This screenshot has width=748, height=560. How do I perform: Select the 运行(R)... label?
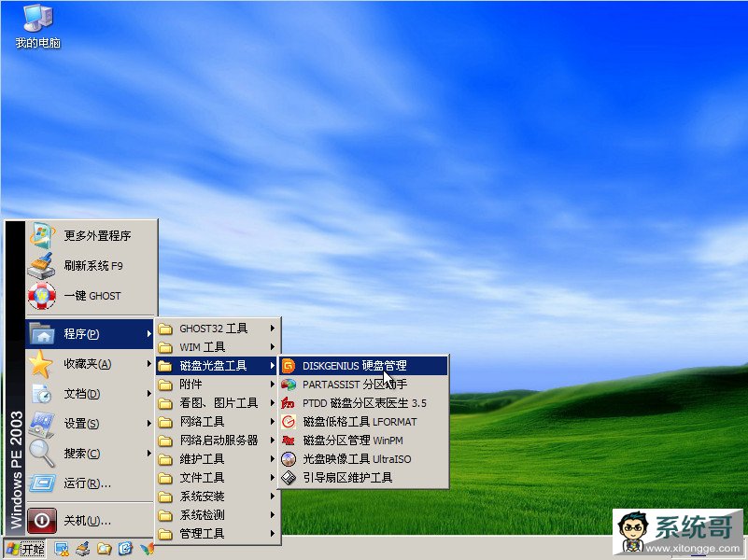pos(87,483)
